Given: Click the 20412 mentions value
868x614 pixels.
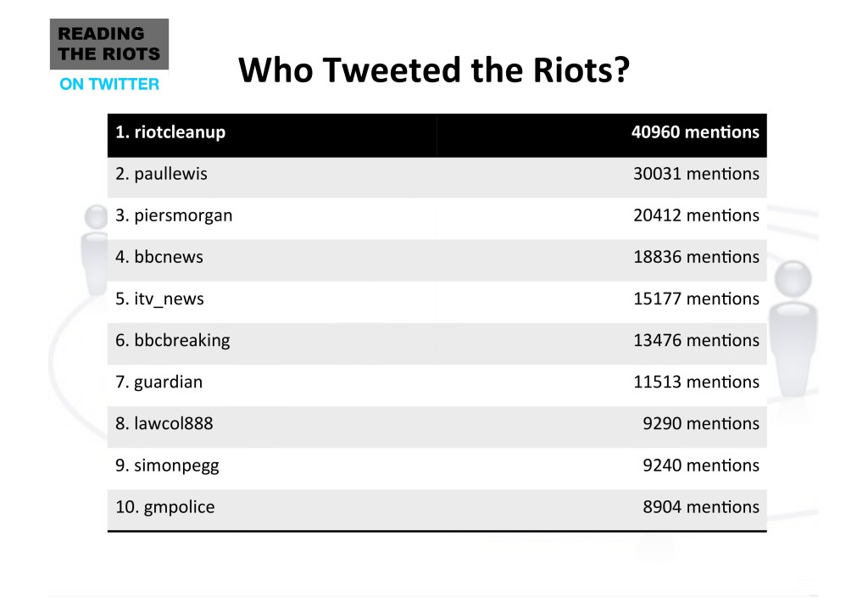Looking at the screenshot, I should 696,215.
